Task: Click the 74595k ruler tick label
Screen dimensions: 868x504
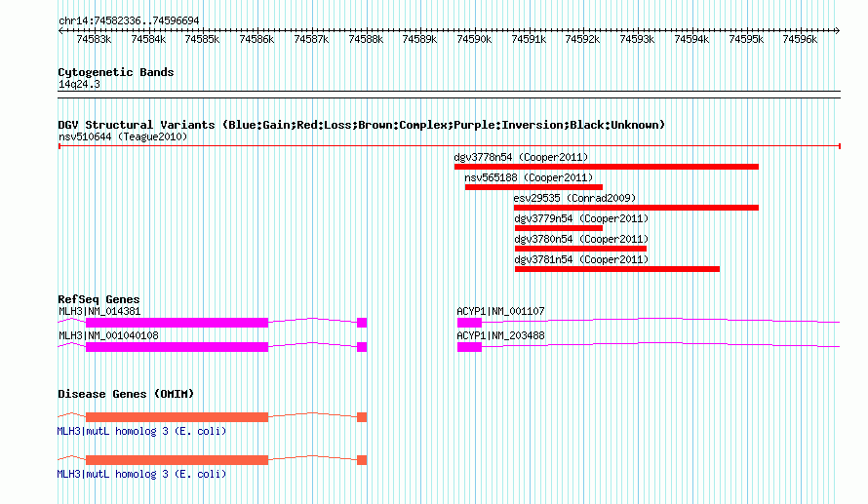Action: pos(746,39)
